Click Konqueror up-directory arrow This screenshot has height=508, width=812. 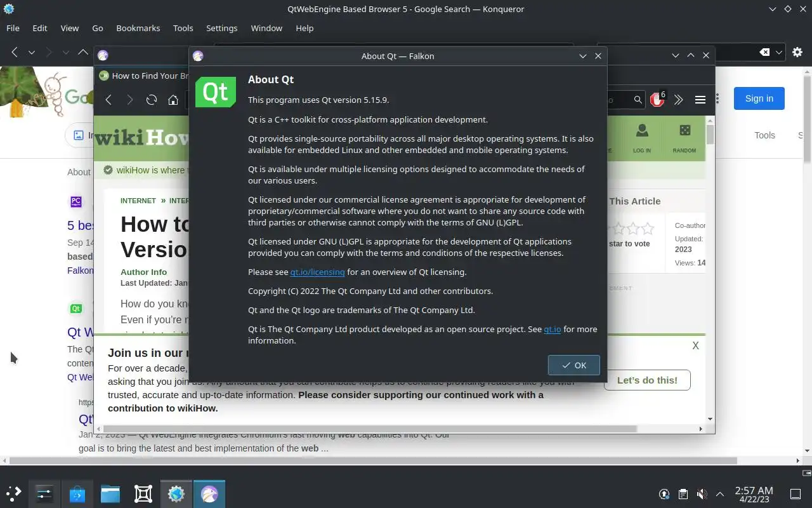click(82, 52)
